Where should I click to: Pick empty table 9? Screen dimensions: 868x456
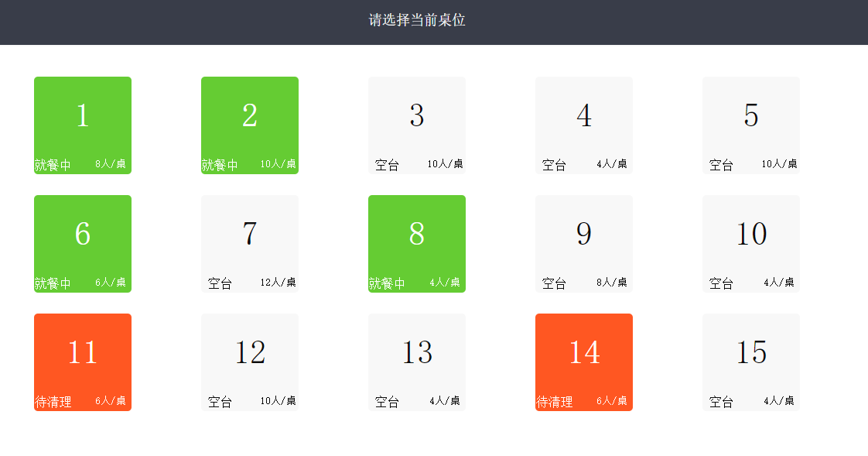584,244
